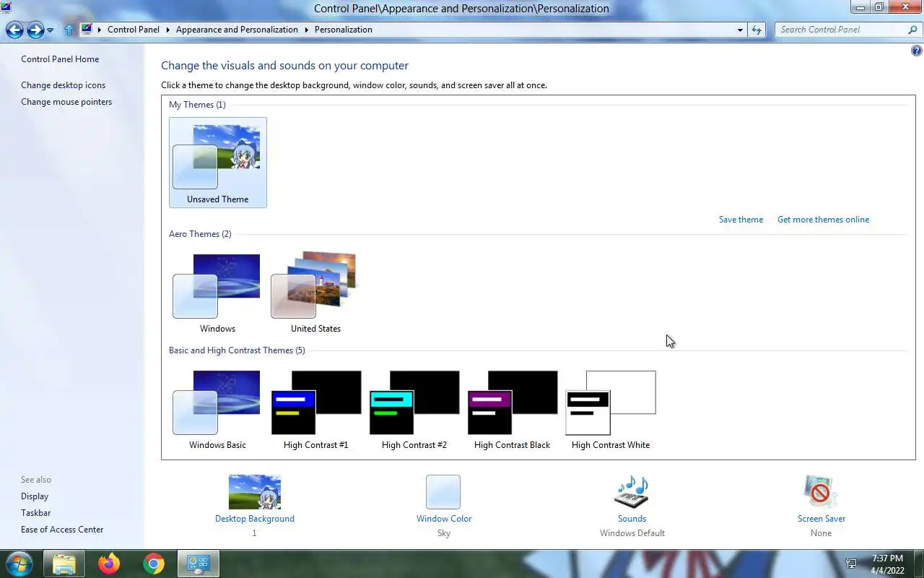Expand the arrow after Appearance and Personalization
The height and width of the screenshot is (578, 924).
tap(306, 30)
